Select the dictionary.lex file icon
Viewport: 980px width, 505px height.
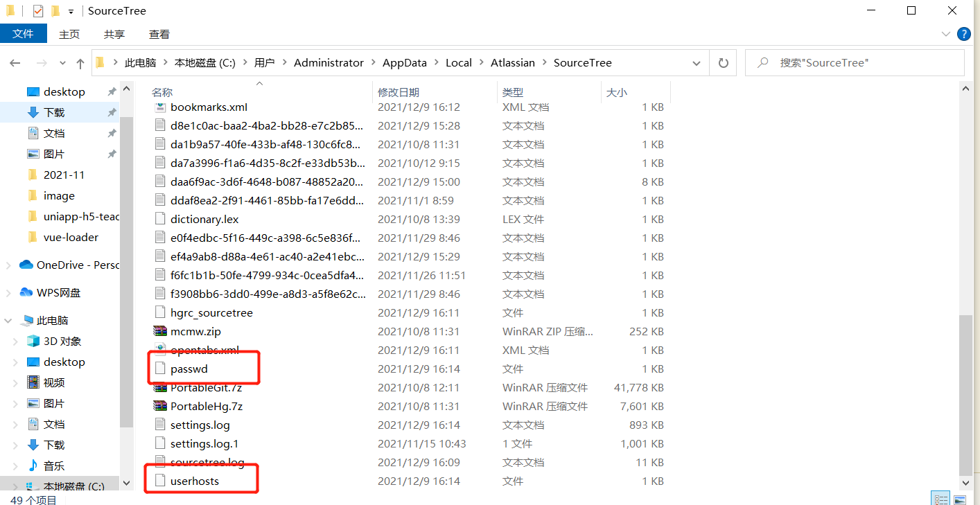(160, 220)
